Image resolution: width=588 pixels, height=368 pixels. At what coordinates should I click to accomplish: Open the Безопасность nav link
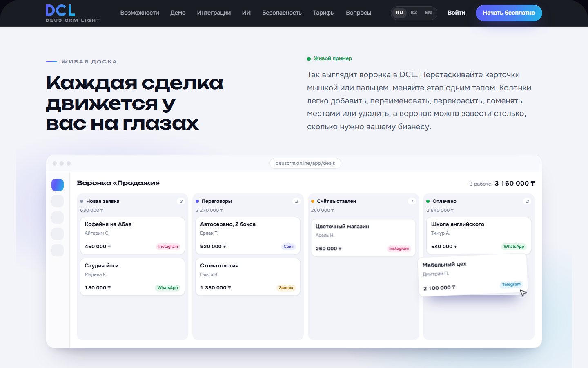(282, 13)
